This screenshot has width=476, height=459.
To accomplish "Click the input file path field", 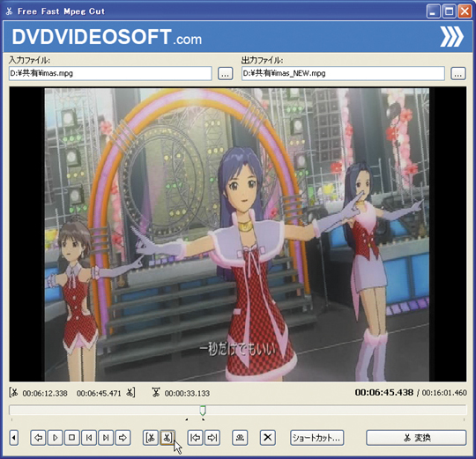I will point(110,73).
